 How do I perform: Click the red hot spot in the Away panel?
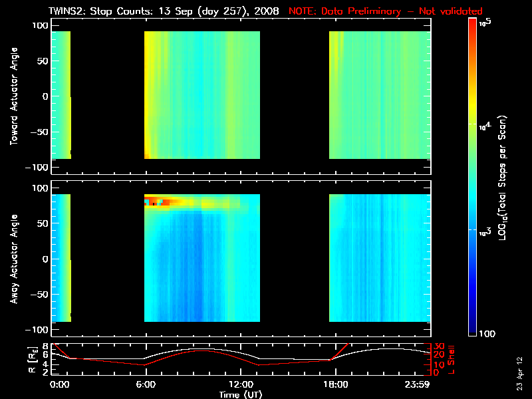click(157, 200)
